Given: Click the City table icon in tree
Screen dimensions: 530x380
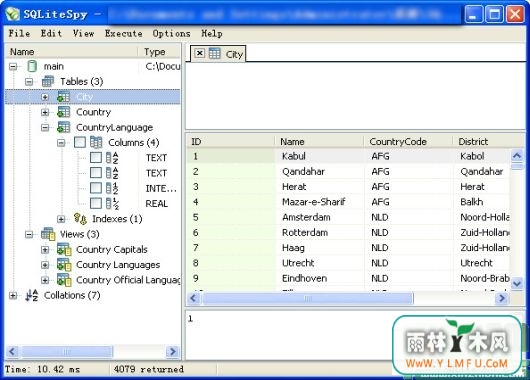Looking at the screenshot, I should 64,97.
